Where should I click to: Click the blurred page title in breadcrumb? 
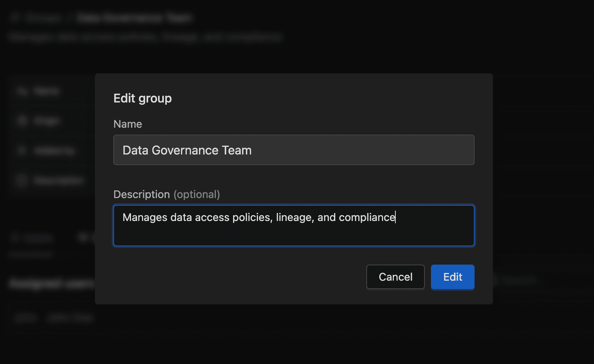[134, 18]
